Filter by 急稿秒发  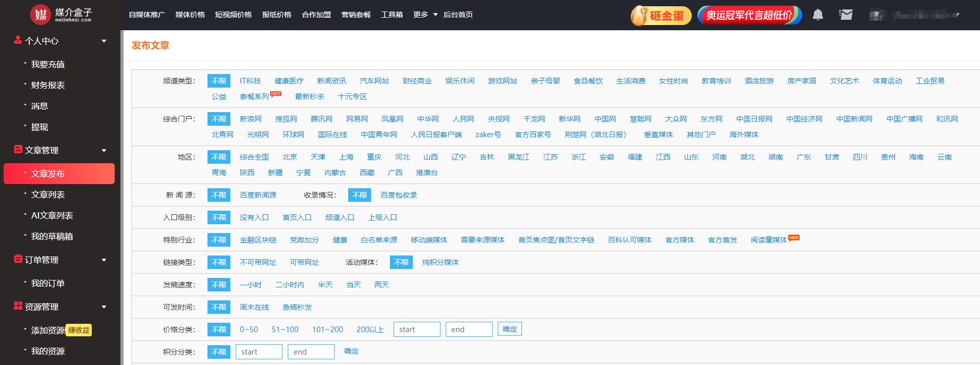[297, 307]
